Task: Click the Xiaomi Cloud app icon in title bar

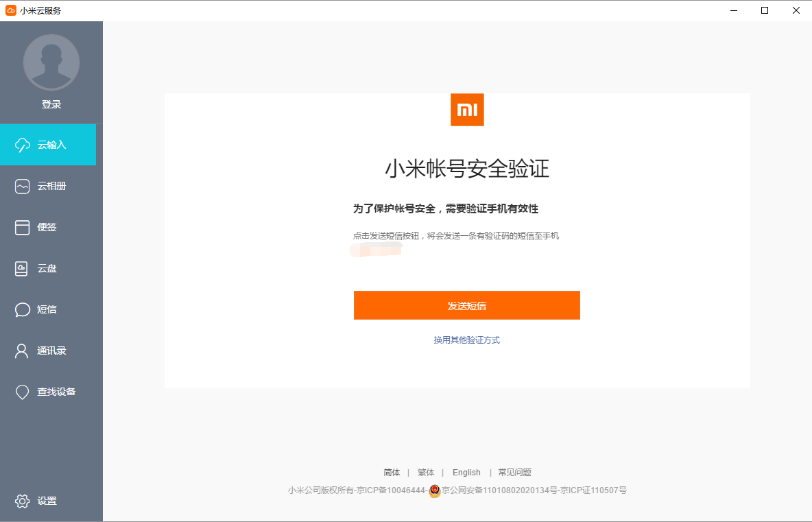Action: 10,10
